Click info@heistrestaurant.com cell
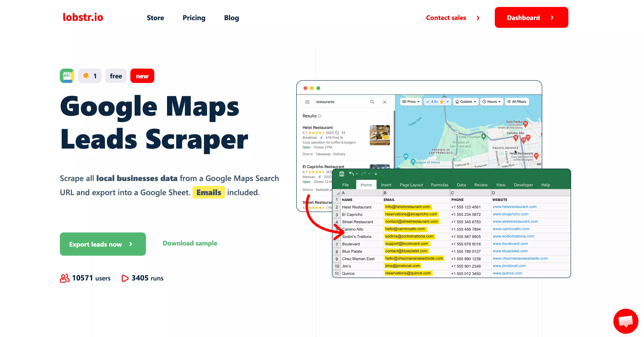The height and width of the screenshot is (337, 644). pos(416,207)
